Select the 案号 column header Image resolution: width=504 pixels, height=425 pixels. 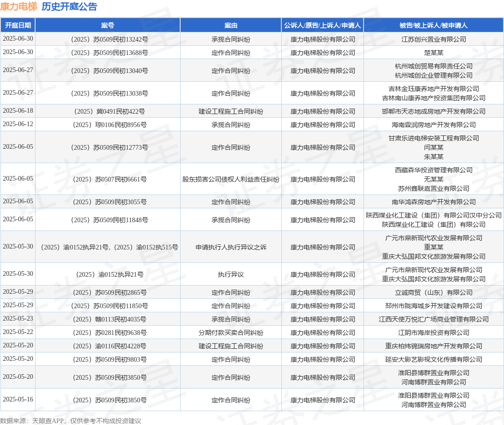108,25
